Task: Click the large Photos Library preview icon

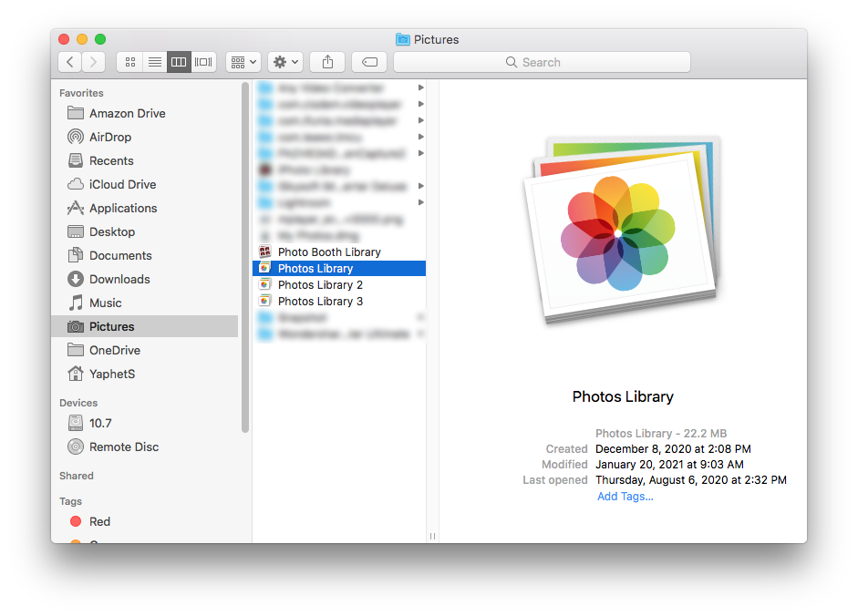Action: (x=622, y=230)
